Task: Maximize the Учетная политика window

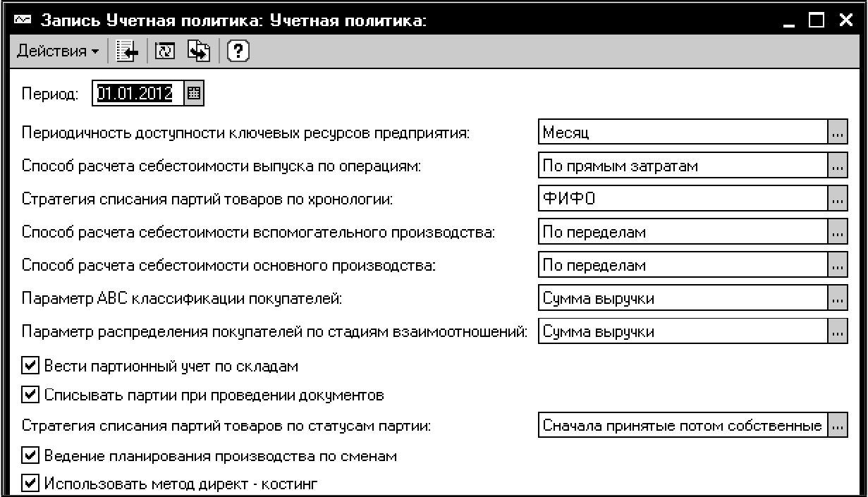Action: (817, 22)
